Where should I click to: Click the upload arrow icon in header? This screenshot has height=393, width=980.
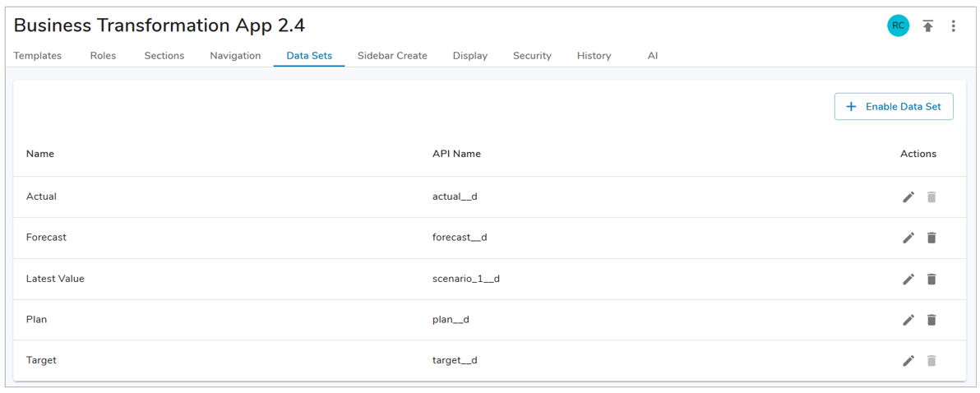click(927, 26)
